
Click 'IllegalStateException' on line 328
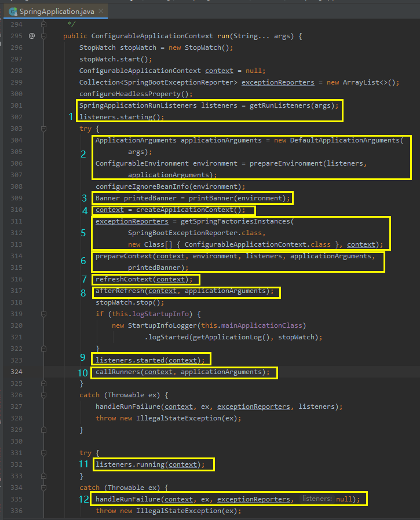coord(178,418)
